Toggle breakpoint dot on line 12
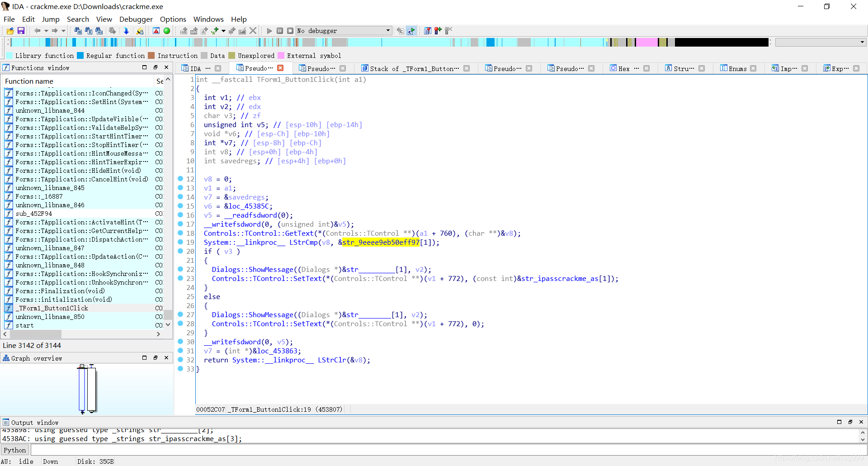The width and height of the screenshot is (868, 466). 180,179
